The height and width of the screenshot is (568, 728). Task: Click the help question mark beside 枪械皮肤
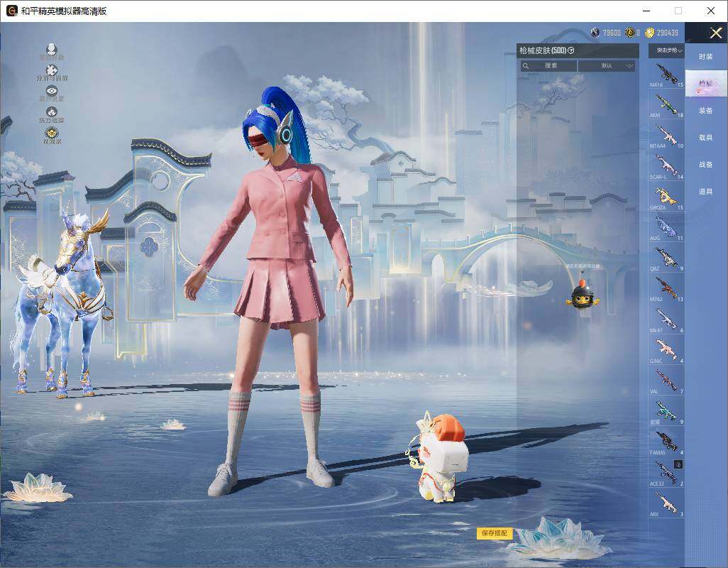point(571,50)
